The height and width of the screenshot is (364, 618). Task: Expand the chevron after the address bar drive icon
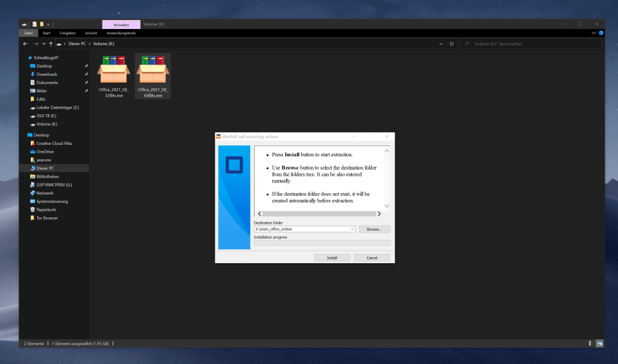point(65,44)
